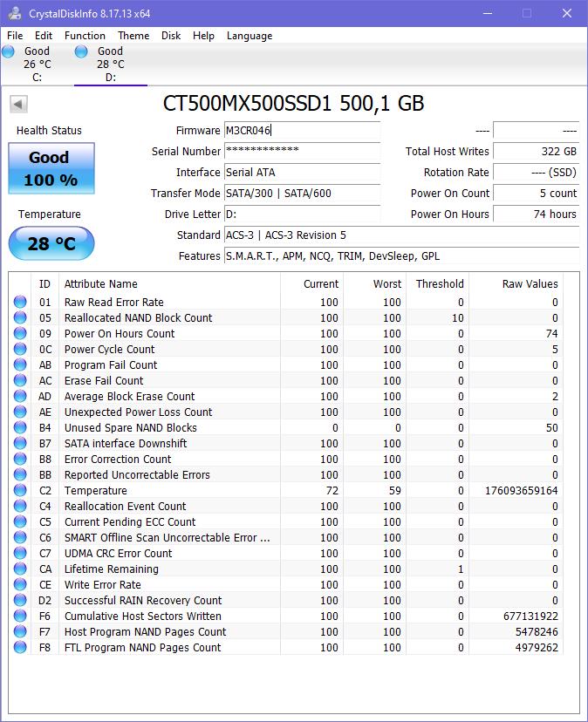Click the status icon for Erase Fail Count
Screen dimensions: 588x722
(x=20, y=380)
